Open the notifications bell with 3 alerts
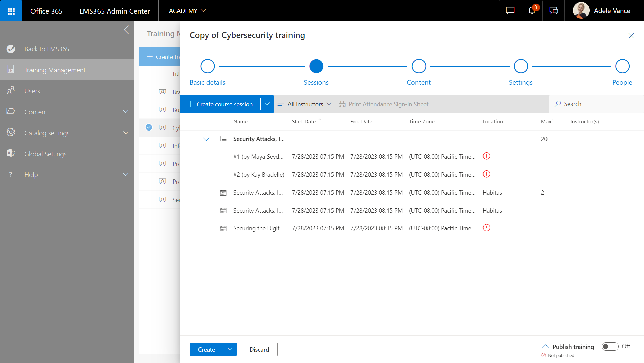Viewport: 644px width, 363px height. (532, 11)
